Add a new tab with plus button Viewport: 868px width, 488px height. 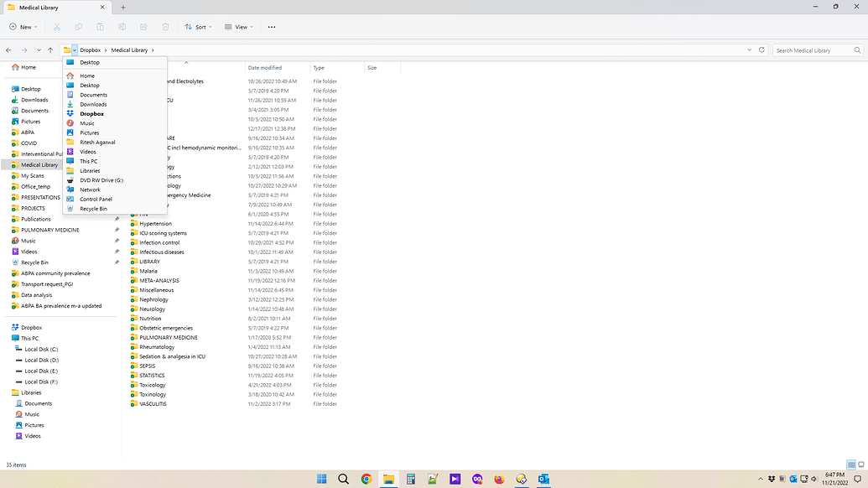point(123,8)
